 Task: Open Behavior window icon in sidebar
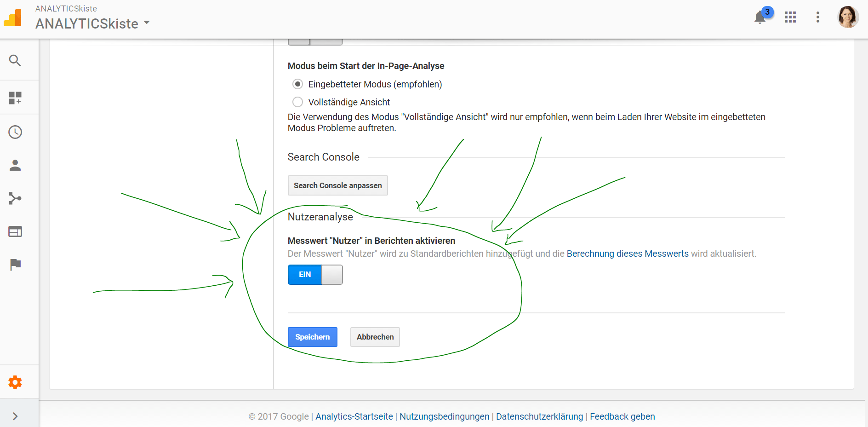coord(15,231)
